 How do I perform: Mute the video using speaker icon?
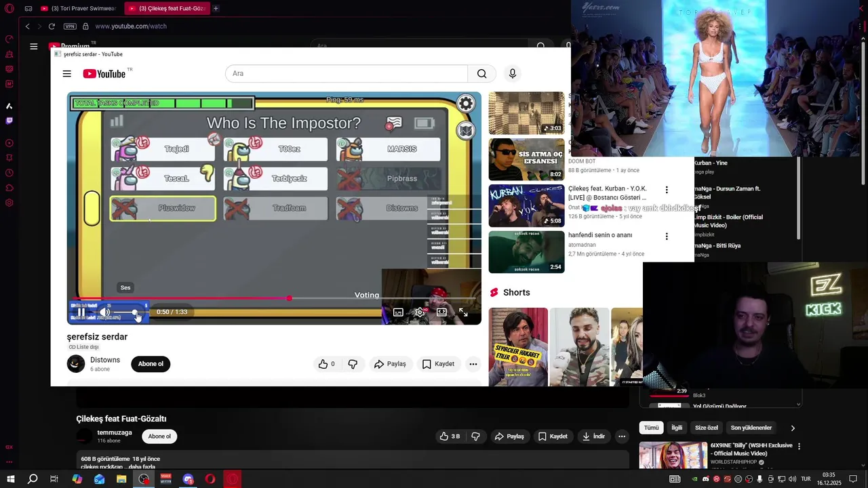pos(105,312)
